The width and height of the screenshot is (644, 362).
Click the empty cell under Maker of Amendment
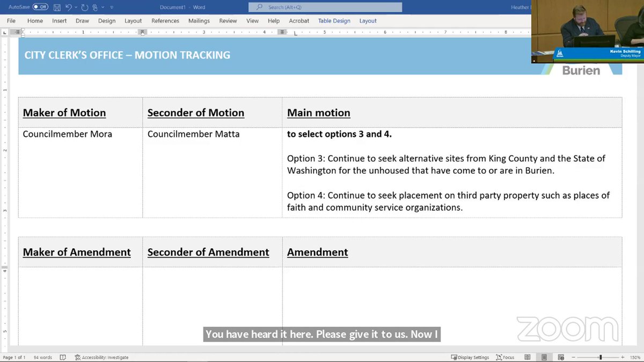pyautogui.click(x=80, y=306)
